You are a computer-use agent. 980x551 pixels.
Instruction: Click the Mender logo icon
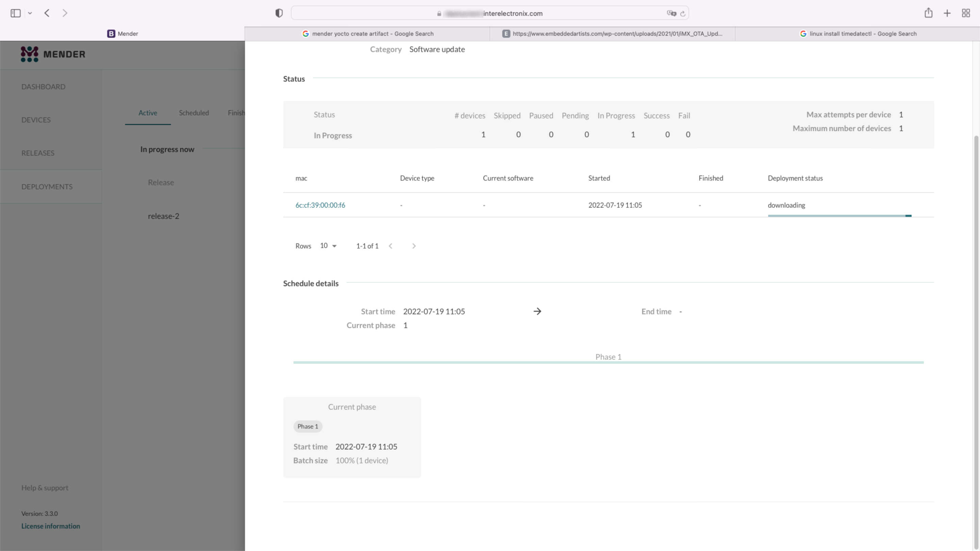tap(30, 54)
